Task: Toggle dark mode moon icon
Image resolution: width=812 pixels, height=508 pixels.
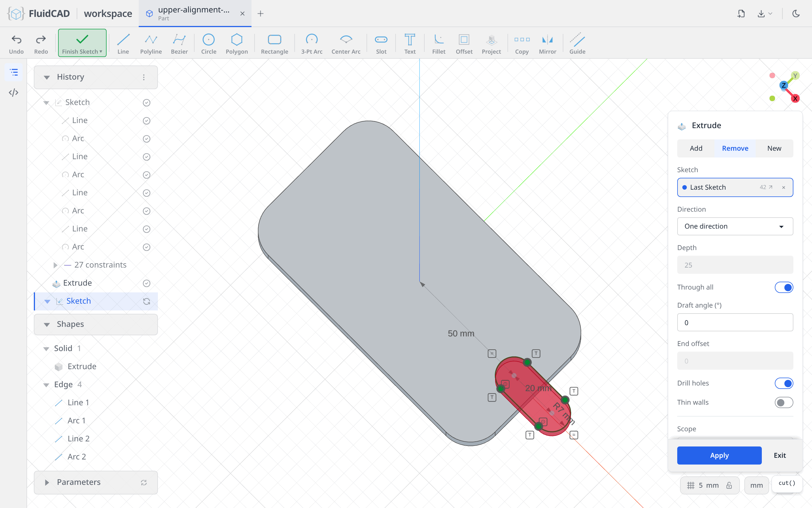Action: pyautogui.click(x=796, y=14)
